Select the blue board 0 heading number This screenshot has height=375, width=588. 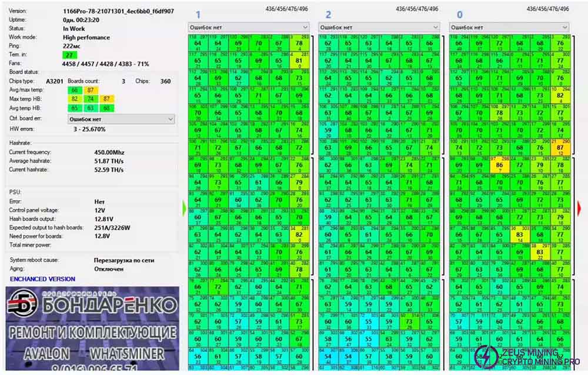459,15
